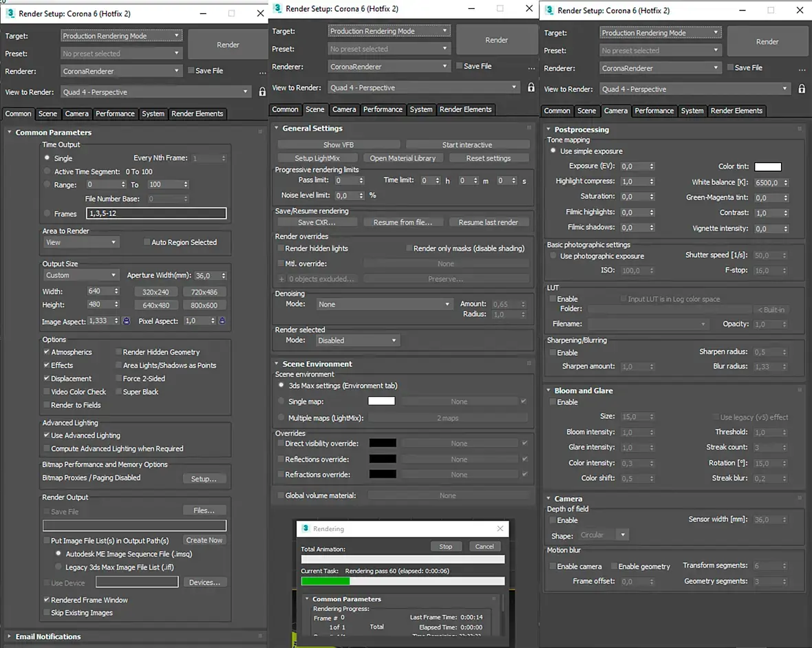
Task: Open View to Render dropdown in right window
Action: (x=696, y=89)
